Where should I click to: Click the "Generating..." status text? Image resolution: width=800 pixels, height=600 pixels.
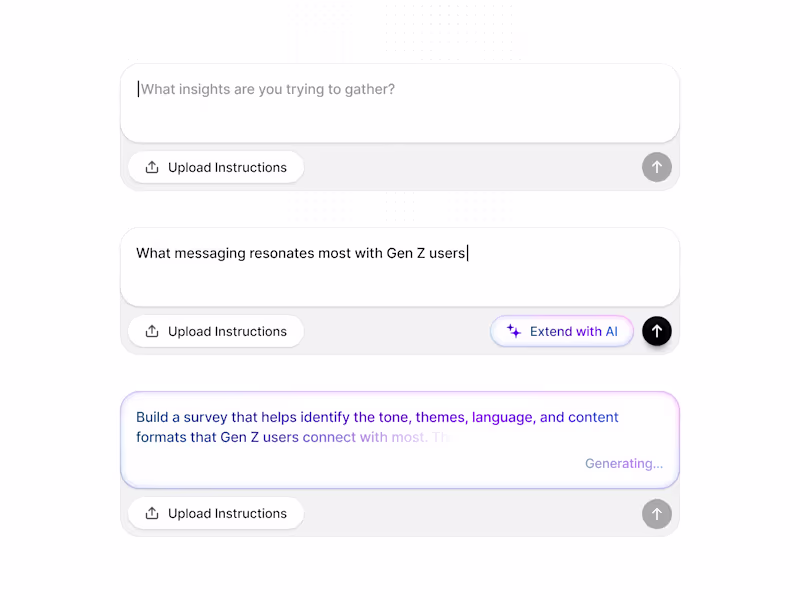click(x=624, y=464)
